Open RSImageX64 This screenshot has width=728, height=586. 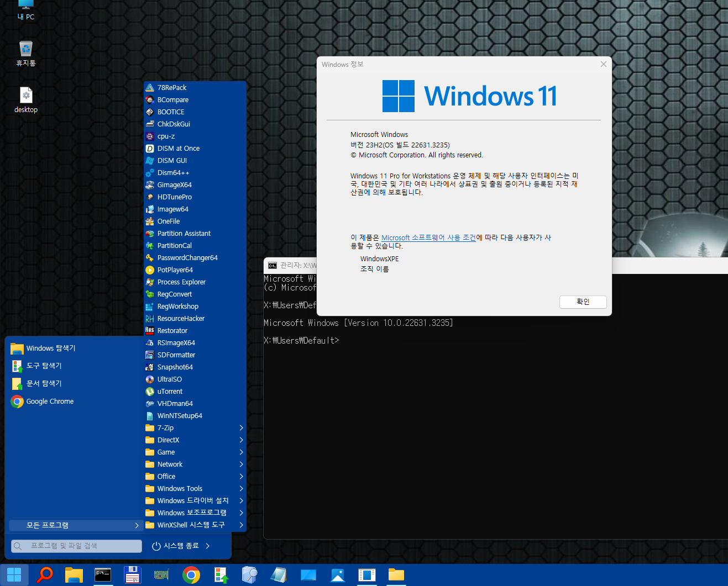pyautogui.click(x=195, y=342)
